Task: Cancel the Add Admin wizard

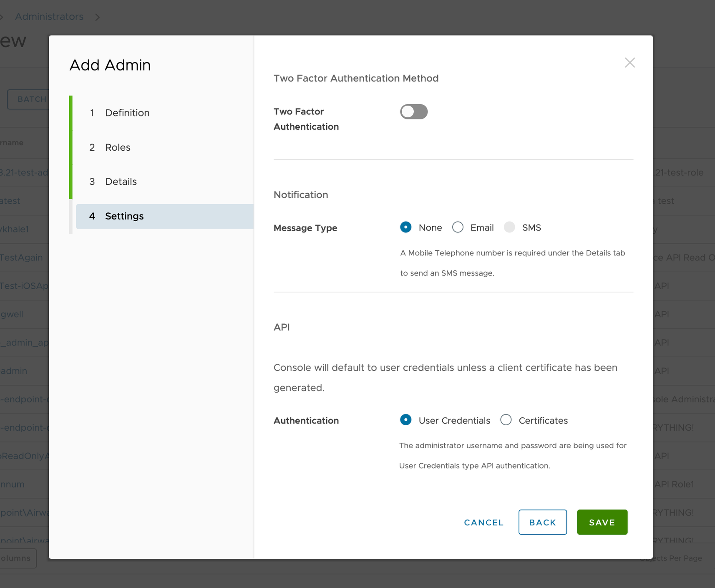Action: click(483, 522)
